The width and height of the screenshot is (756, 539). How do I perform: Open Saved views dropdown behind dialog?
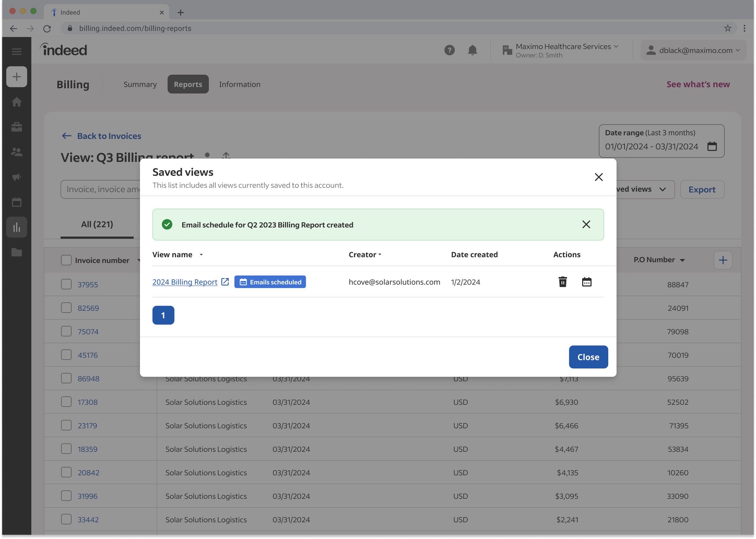point(645,189)
